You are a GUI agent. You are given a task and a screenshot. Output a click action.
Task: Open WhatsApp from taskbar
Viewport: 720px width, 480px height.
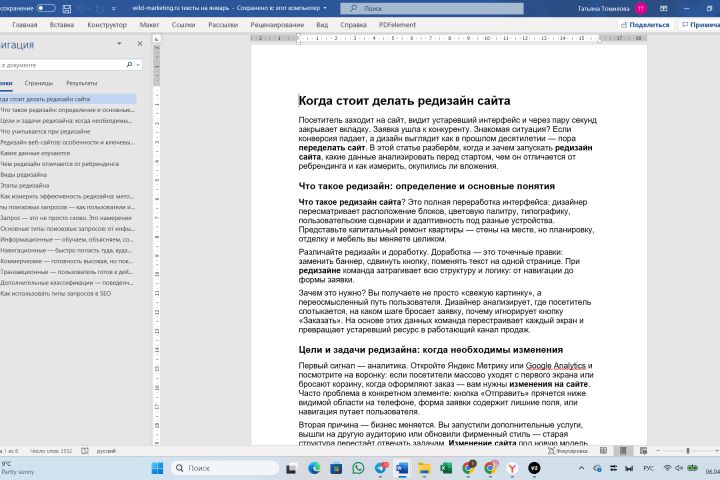pos(358,468)
